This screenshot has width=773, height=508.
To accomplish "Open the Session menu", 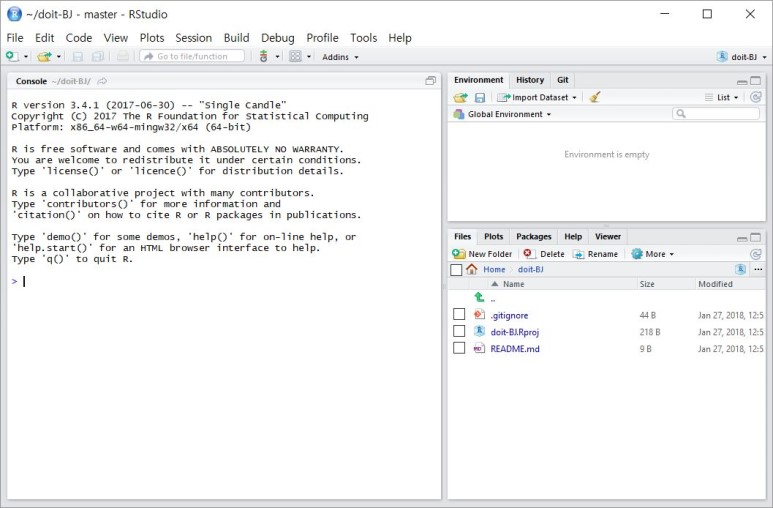I will 193,38.
